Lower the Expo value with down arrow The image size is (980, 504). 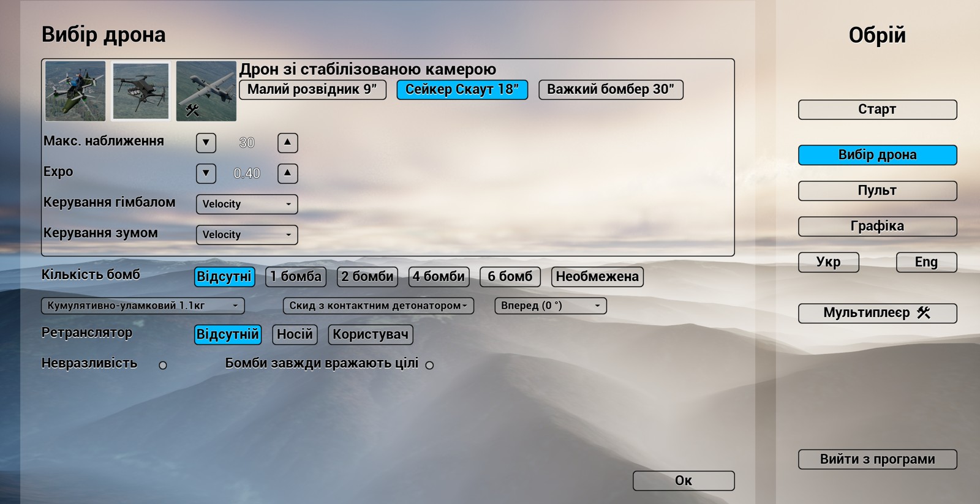click(206, 173)
